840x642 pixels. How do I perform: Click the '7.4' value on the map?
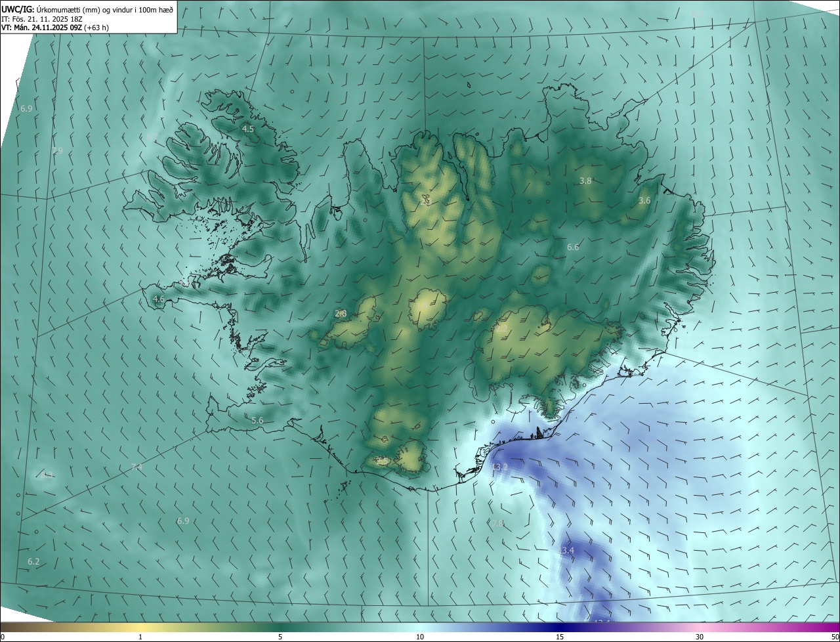pos(136,467)
